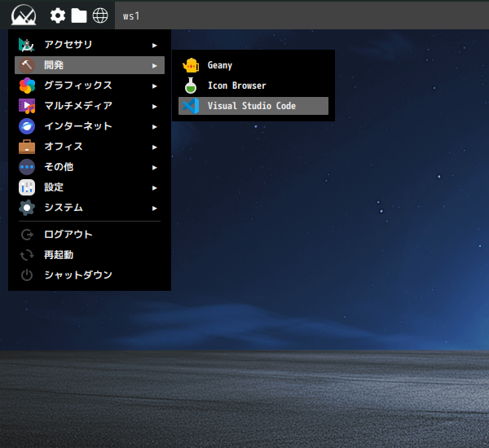Screen dimensions: 489x448
Task: Open the オフィス menu label
Action: point(64,147)
